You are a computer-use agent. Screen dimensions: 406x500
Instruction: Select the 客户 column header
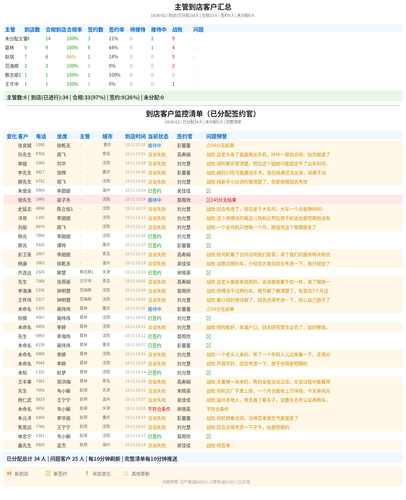(x=23, y=136)
